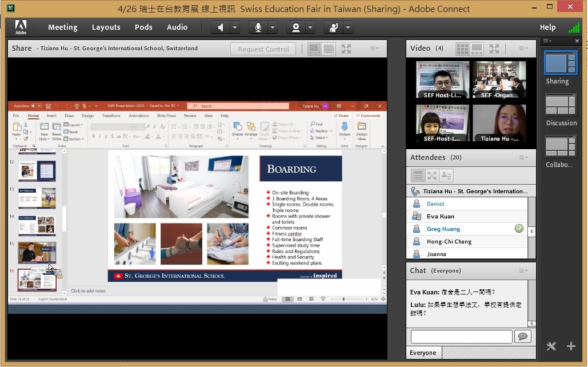588x367 pixels.
Task: Open the Audio menu
Action: (177, 27)
